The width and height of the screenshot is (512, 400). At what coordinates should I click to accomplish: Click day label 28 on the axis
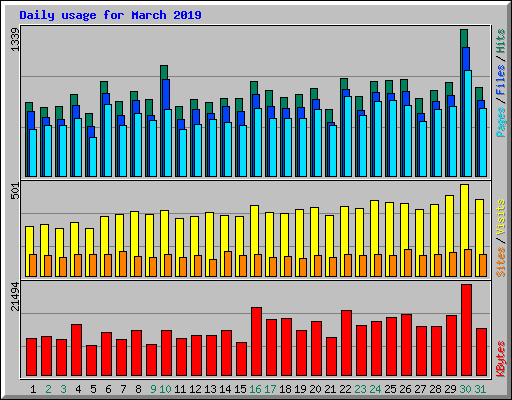point(435,389)
